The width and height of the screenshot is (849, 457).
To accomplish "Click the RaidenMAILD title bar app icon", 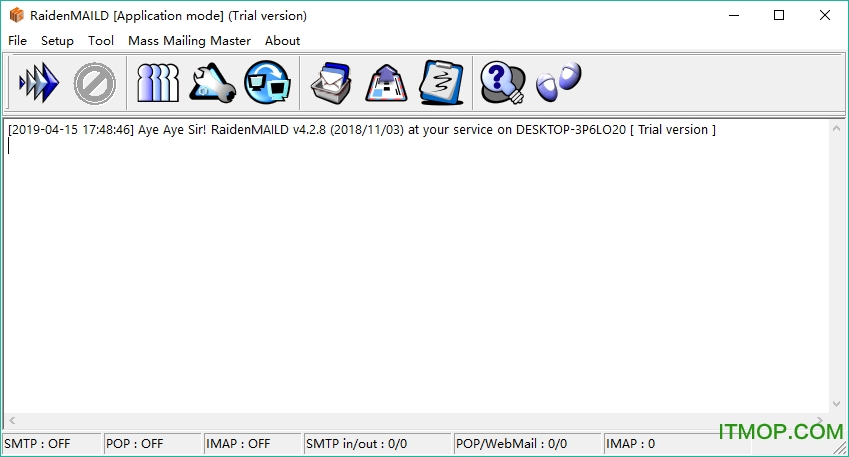I will pyautogui.click(x=16, y=15).
